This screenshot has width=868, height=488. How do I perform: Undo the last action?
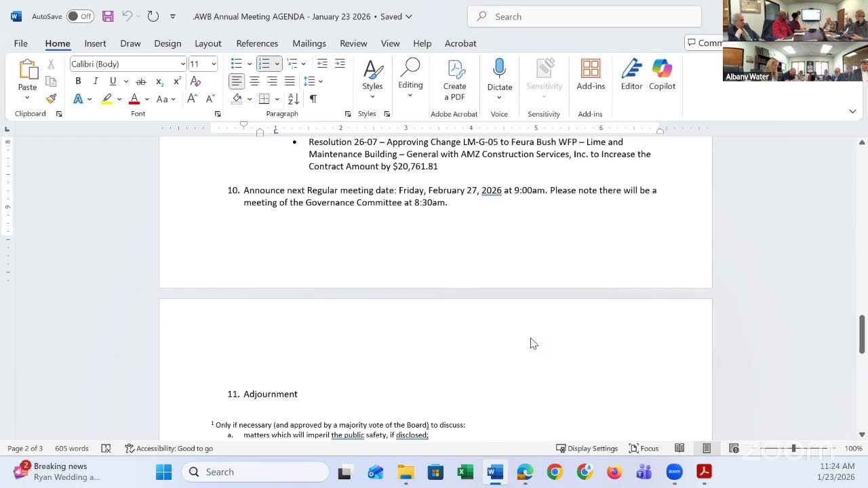127,16
